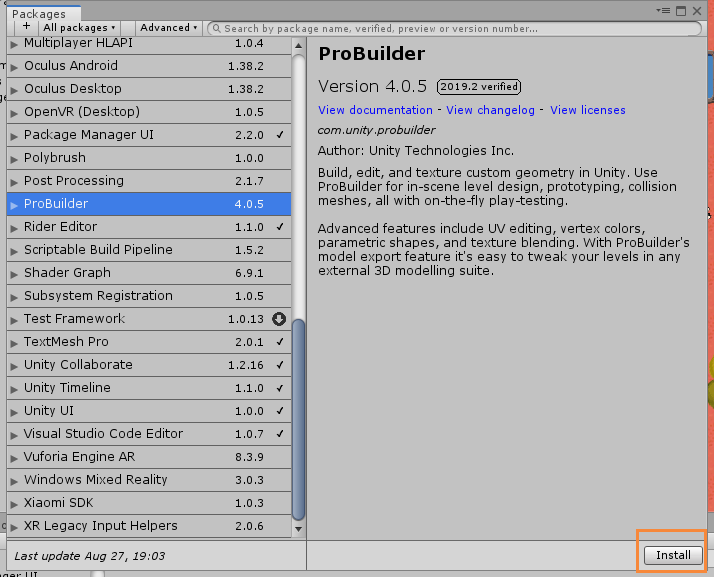Screen dimensions: 714x577
Task: Expand the Multiplayer HLAPI package versions
Action: pyautogui.click(x=14, y=44)
